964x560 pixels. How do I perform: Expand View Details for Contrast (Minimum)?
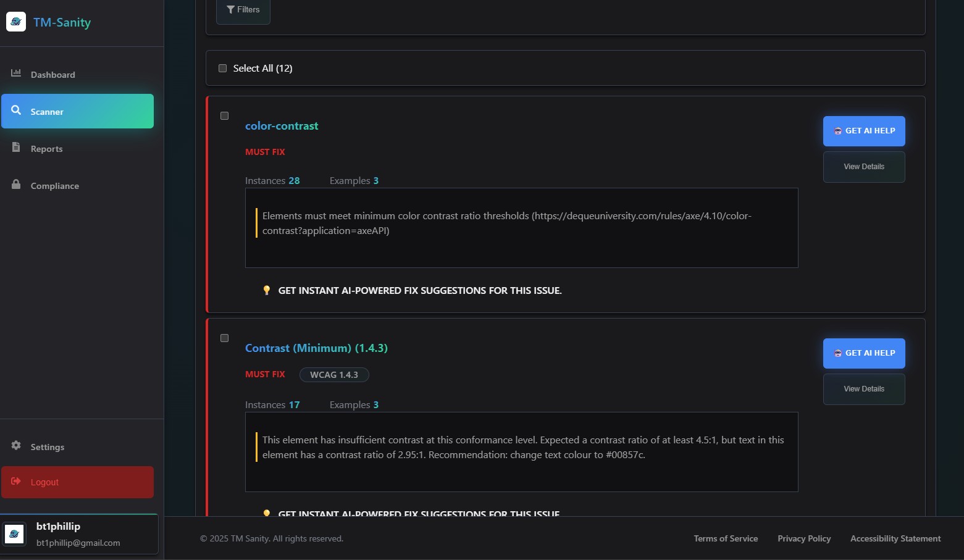click(863, 389)
